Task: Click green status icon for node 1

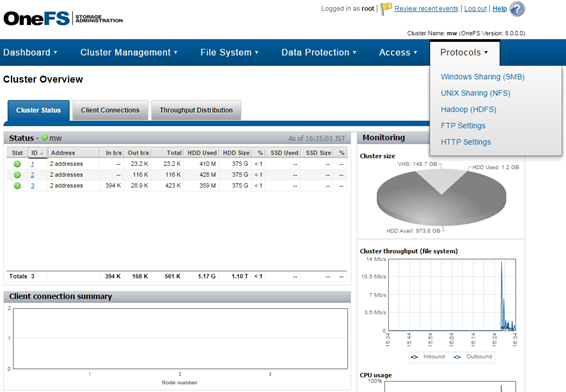Action: [x=17, y=164]
